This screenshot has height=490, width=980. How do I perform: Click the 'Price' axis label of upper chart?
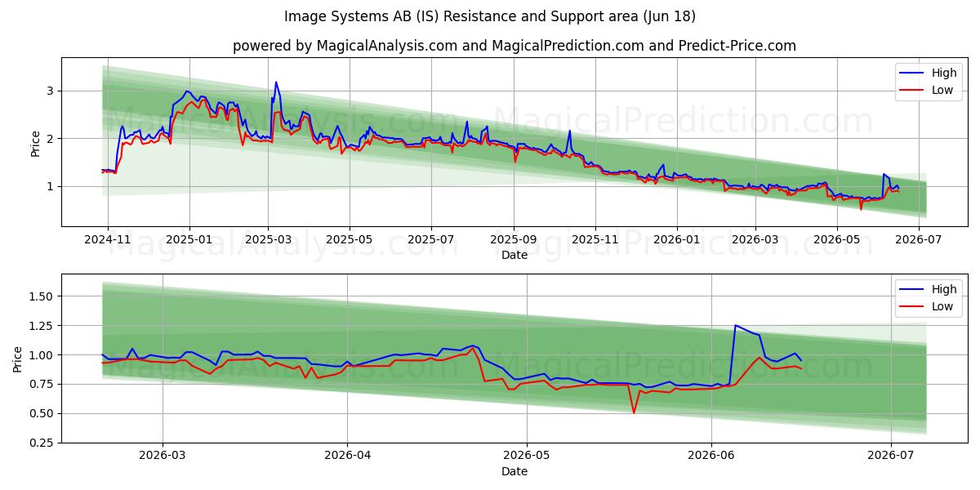[x=35, y=143]
